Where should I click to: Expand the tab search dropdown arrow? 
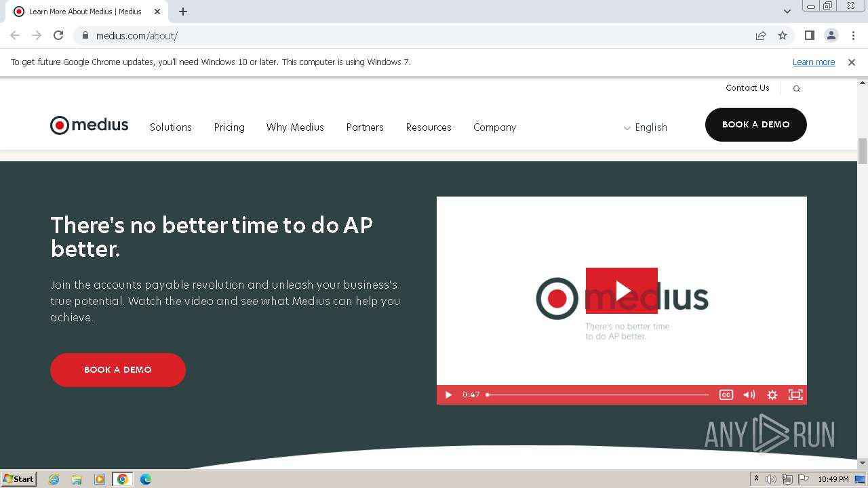pyautogui.click(x=787, y=12)
